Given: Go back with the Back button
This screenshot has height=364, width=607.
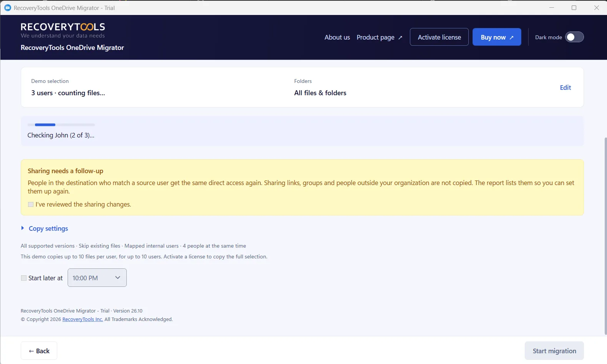Looking at the screenshot, I should [x=39, y=351].
